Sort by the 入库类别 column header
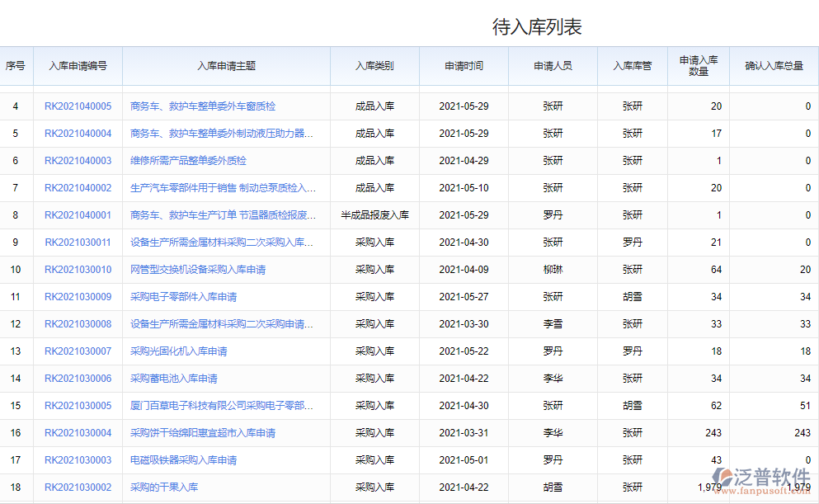 (x=375, y=67)
